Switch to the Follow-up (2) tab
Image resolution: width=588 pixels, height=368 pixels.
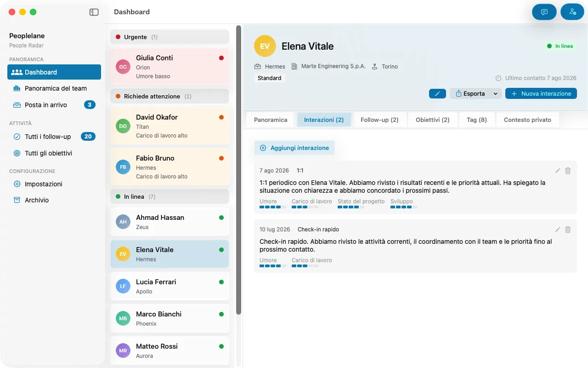[x=379, y=120]
